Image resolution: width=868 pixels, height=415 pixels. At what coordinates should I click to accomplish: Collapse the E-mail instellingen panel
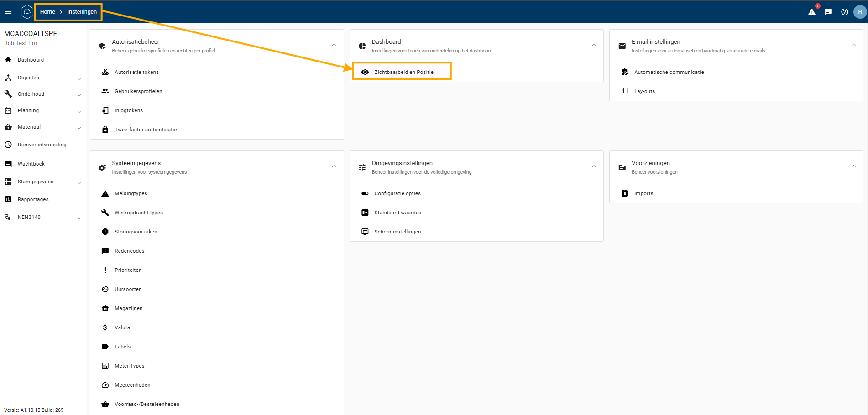coord(853,45)
